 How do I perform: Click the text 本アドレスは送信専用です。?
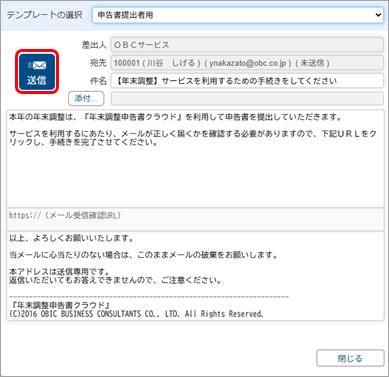(59, 272)
